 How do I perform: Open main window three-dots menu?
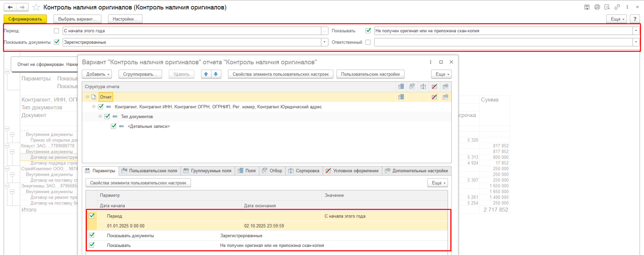click(627, 7)
